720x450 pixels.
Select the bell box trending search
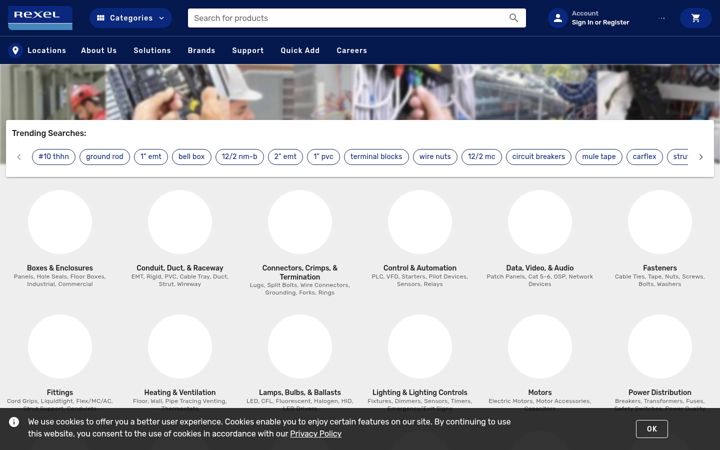[191, 157]
